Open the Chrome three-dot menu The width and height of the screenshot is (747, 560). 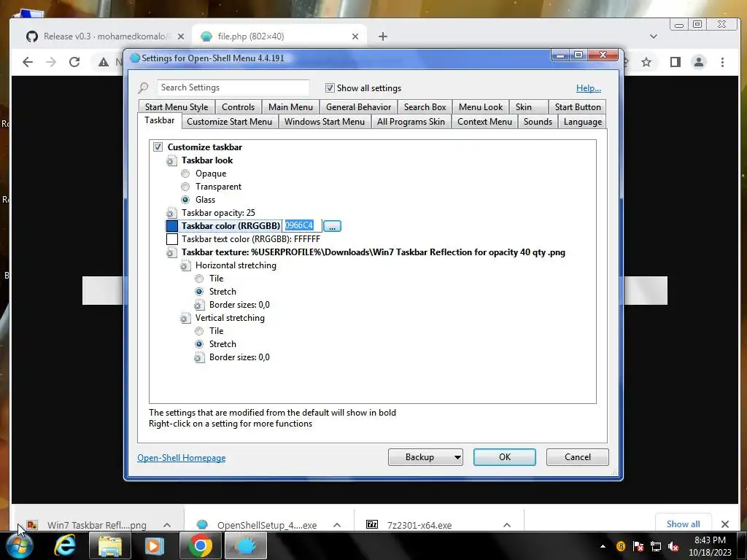pyautogui.click(x=723, y=62)
